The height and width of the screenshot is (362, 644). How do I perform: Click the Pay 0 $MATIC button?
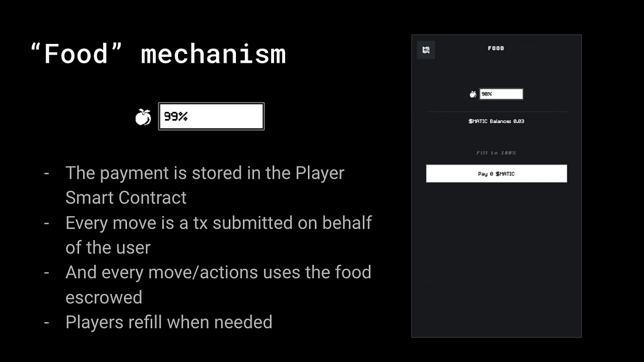click(x=496, y=174)
